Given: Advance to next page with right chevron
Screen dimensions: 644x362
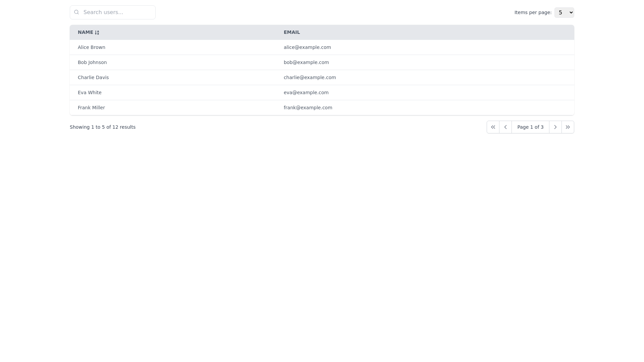Looking at the screenshot, I should point(555,127).
